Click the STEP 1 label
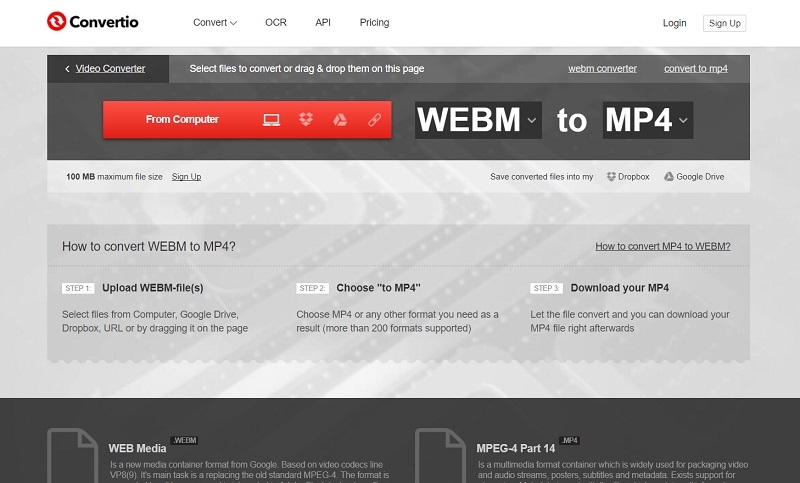This screenshot has width=800, height=483. click(78, 288)
